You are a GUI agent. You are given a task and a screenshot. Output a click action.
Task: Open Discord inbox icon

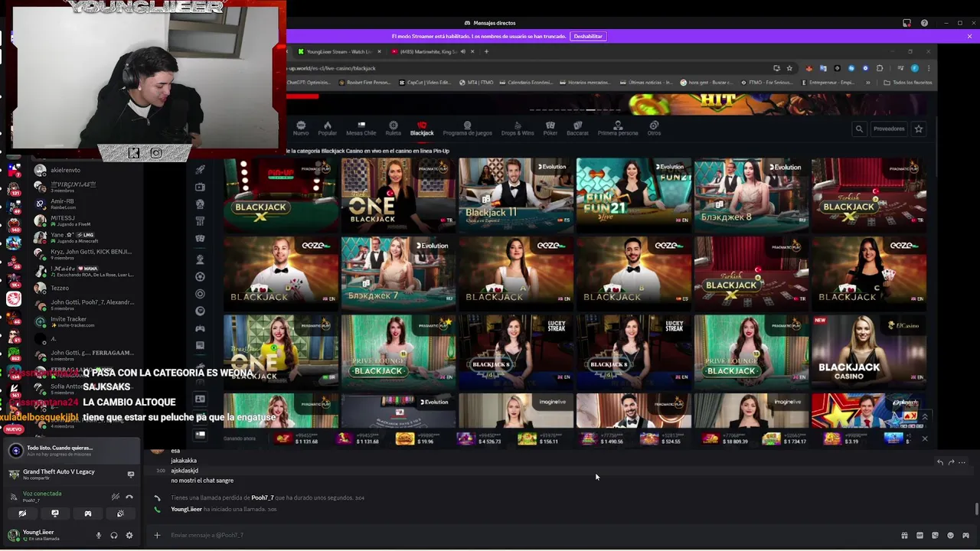pos(906,23)
